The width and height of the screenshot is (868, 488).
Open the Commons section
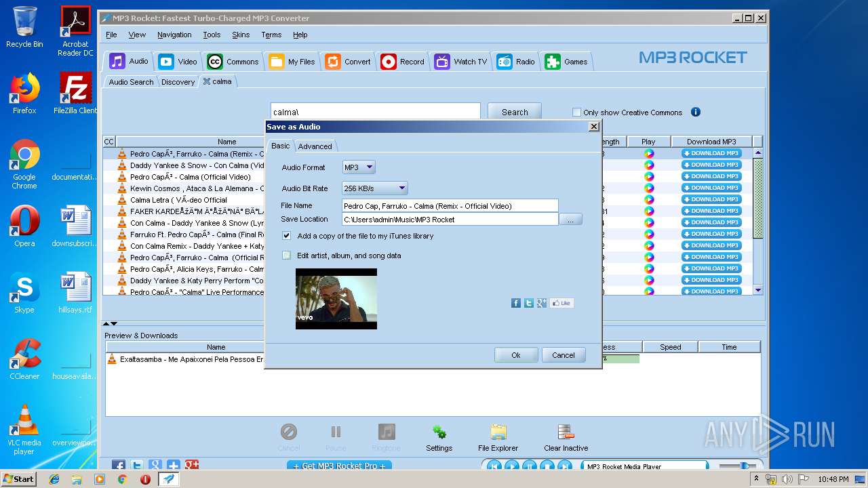click(233, 62)
